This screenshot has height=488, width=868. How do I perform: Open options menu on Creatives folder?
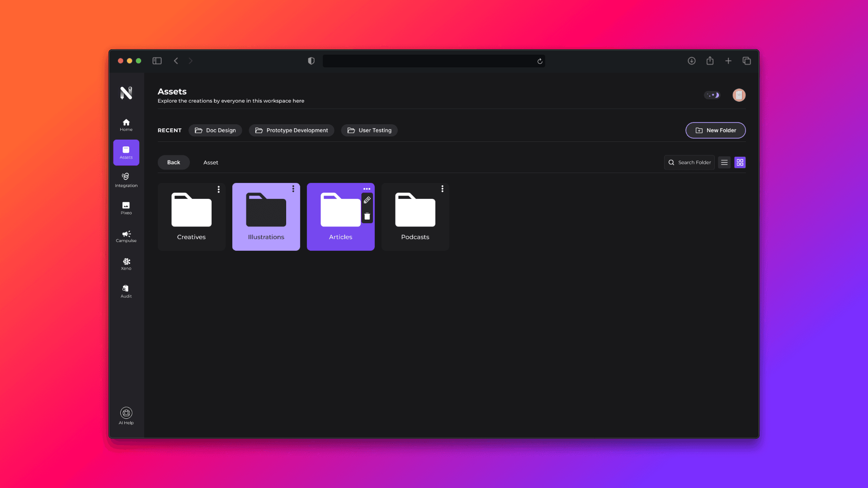coord(218,189)
